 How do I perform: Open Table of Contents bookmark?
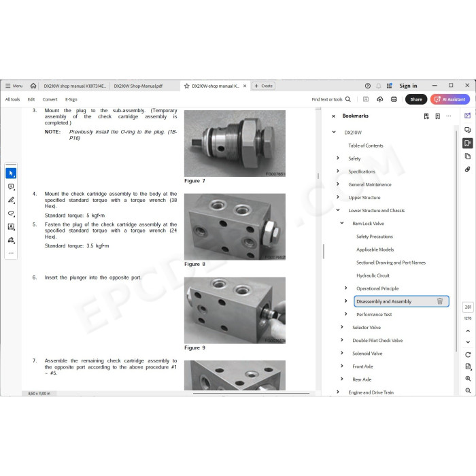(366, 146)
